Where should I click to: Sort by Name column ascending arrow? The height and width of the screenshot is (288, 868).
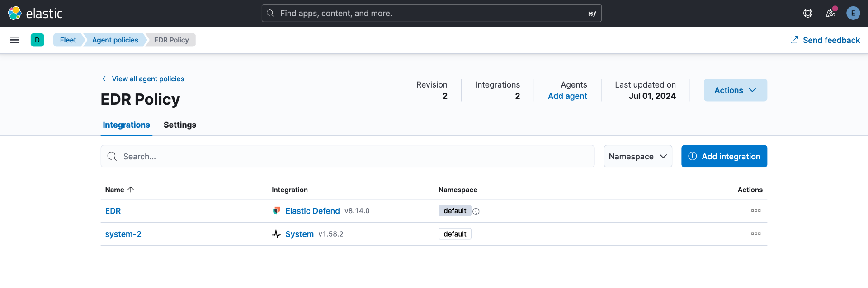pos(131,190)
